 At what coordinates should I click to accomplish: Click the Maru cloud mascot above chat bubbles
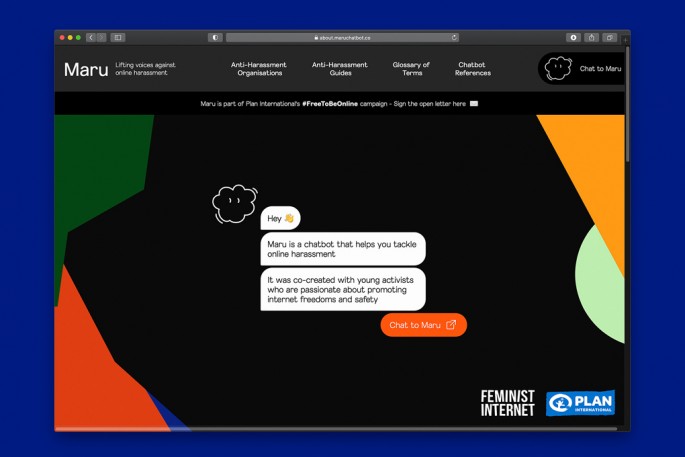click(234, 204)
